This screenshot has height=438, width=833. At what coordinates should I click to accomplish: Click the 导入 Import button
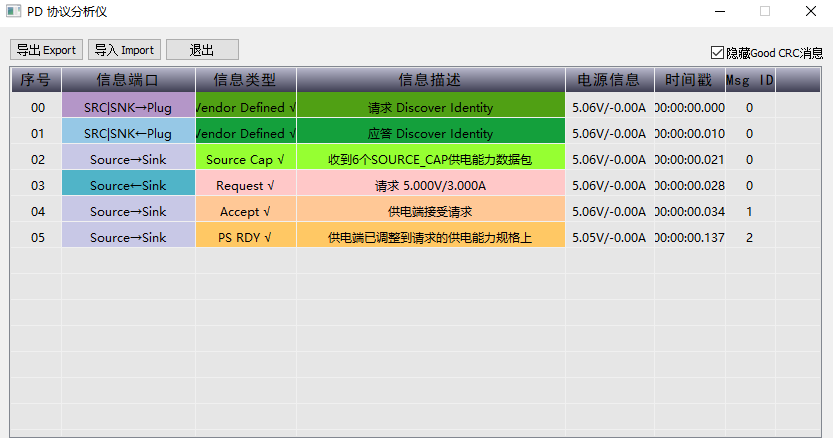tap(124, 50)
